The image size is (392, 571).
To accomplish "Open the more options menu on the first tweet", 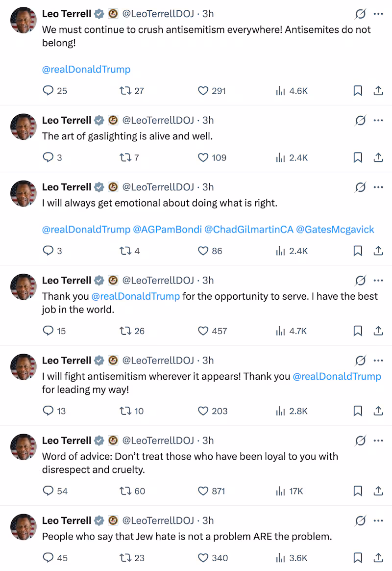I will (378, 14).
